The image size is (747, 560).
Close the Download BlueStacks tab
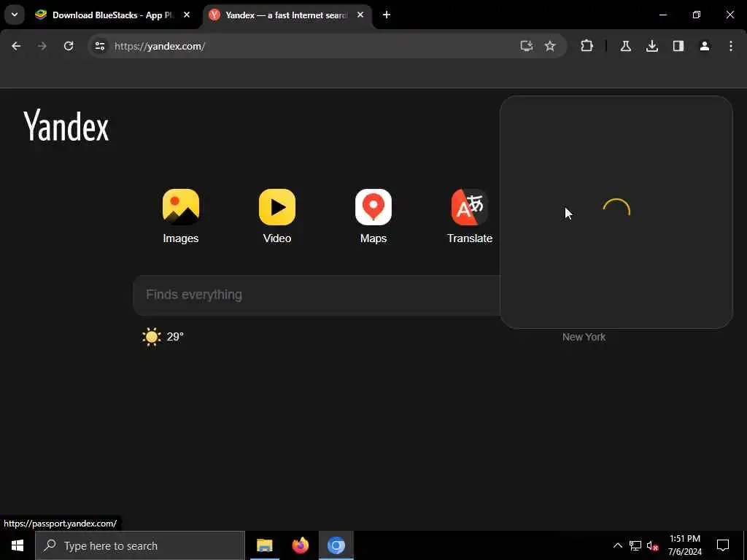click(x=187, y=15)
